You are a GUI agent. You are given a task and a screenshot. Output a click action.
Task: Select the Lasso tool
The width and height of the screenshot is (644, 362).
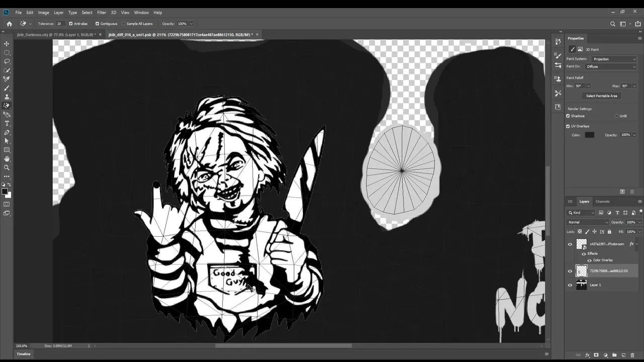[x=7, y=61]
